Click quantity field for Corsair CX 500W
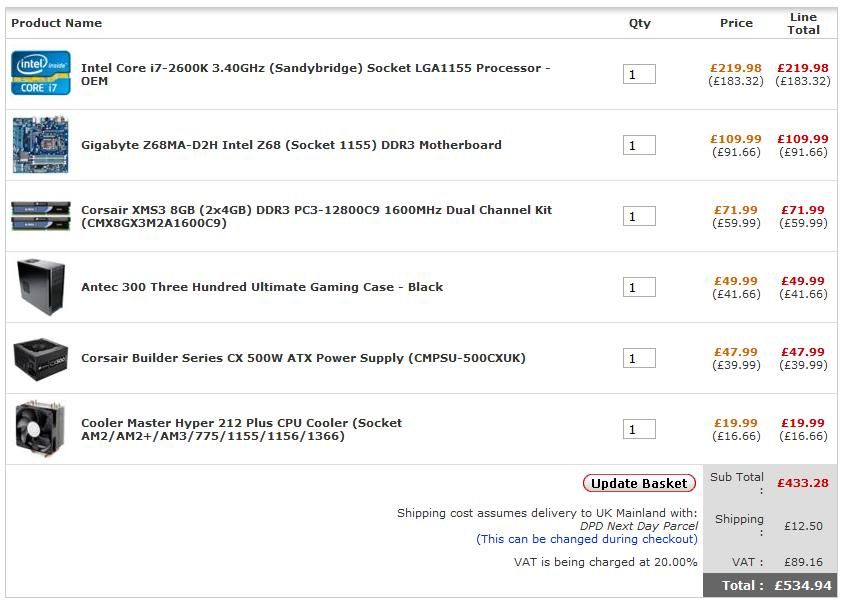The width and height of the screenshot is (844, 603). 639,358
